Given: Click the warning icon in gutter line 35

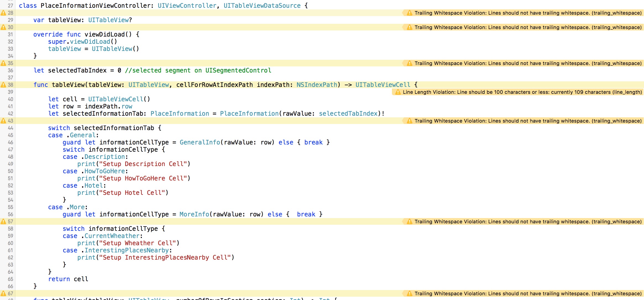Looking at the screenshot, I should tap(3, 63).
